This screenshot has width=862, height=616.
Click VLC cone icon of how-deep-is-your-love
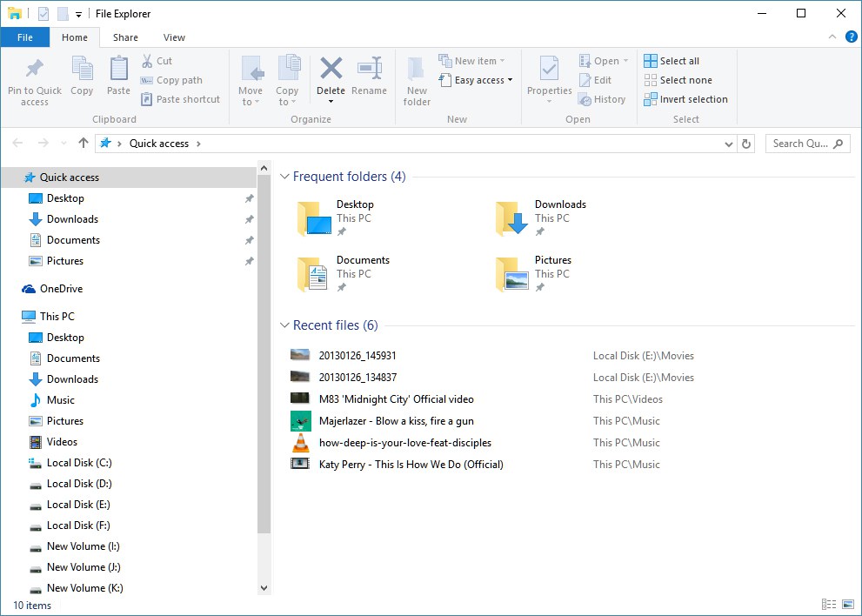point(300,443)
